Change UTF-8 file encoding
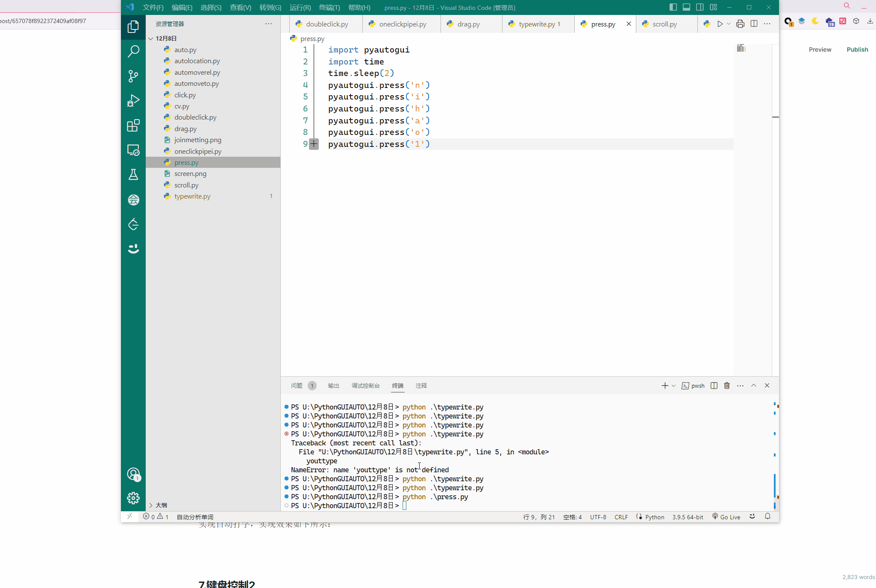 click(598, 517)
